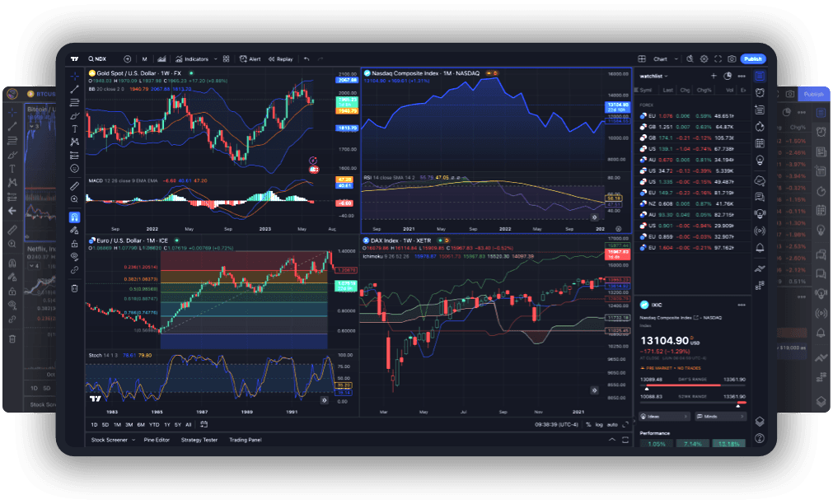This screenshot has width=833, height=504.
Task: Click the NDX symbol search field
Action: [x=101, y=59]
